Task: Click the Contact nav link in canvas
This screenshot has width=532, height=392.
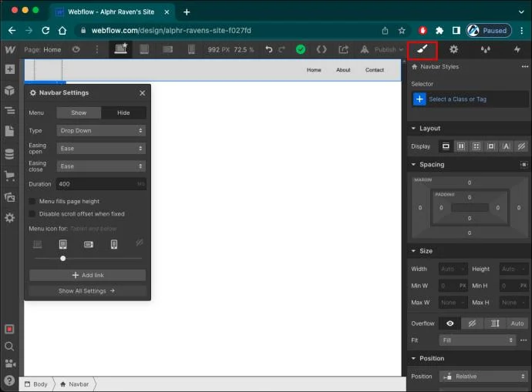Action: pos(375,70)
